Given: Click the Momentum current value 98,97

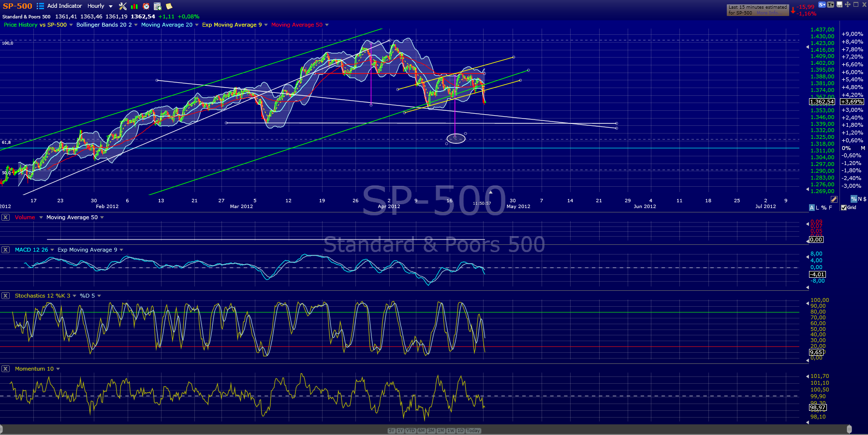Looking at the screenshot, I should point(818,407).
